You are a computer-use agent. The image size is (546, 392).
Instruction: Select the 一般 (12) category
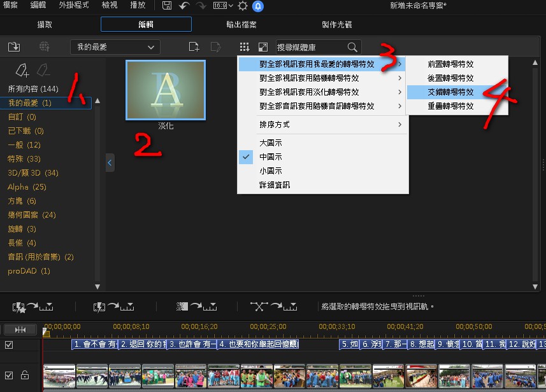pos(24,144)
